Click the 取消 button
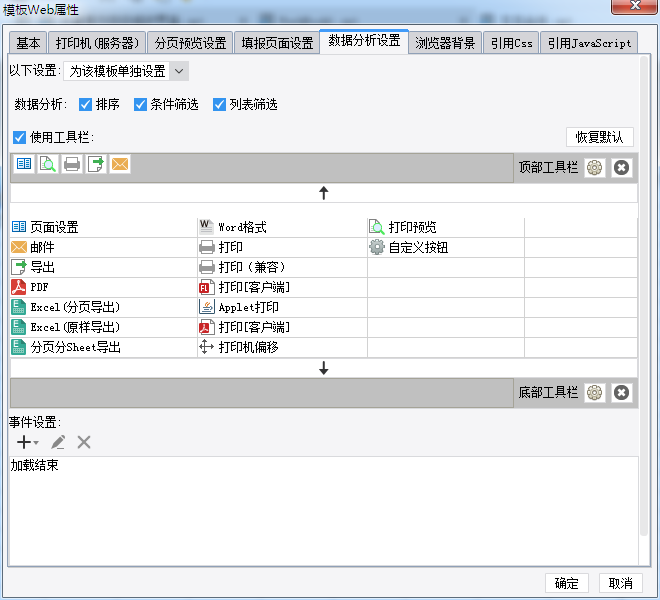This screenshot has width=660, height=600. point(621,583)
